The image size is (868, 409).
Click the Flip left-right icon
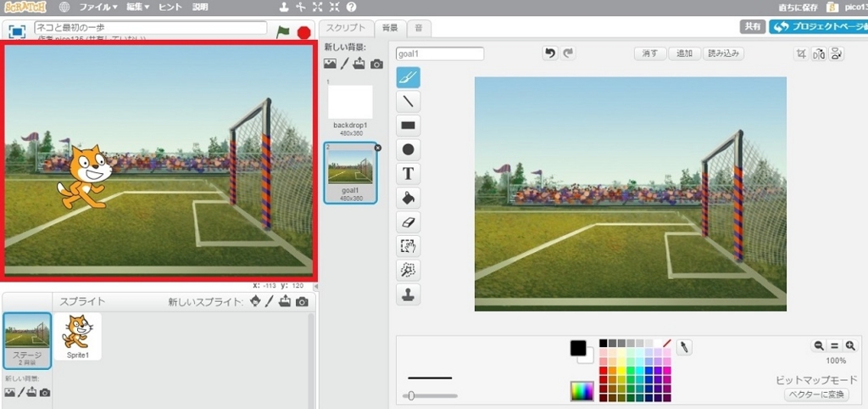click(x=819, y=53)
